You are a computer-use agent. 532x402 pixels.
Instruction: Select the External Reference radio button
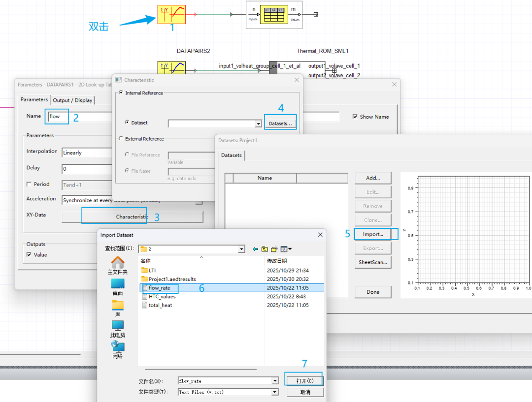121,139
